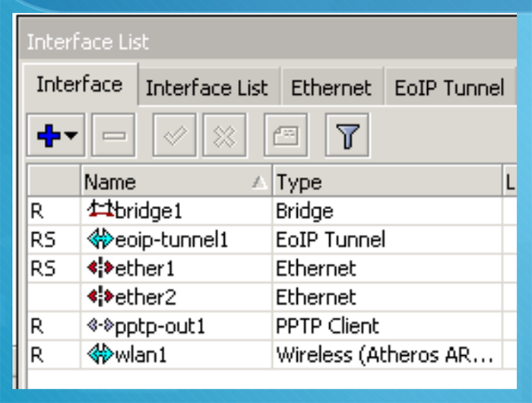Viewport: 532px width, 403px height.
Task: Open the Ethernet tab
Action: click(x=331, y=87)
